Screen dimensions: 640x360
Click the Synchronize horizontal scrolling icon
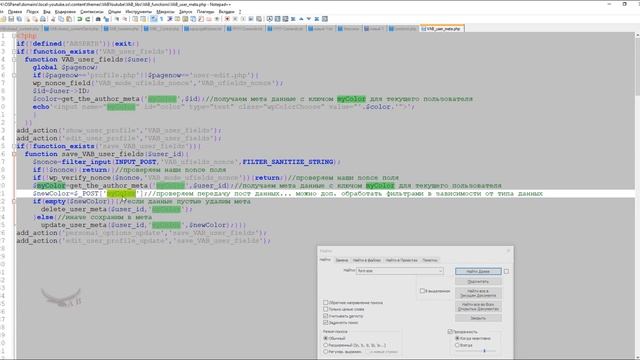(x=143, y=19)
